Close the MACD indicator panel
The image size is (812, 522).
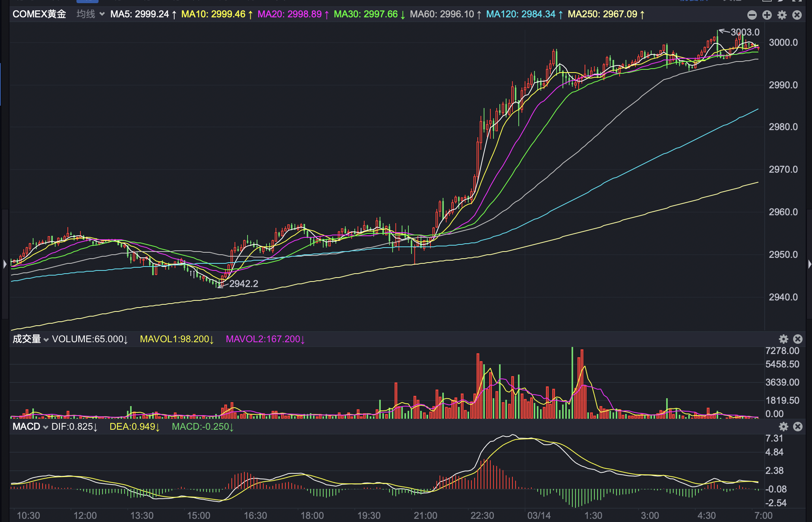click(x=797, y=427)
